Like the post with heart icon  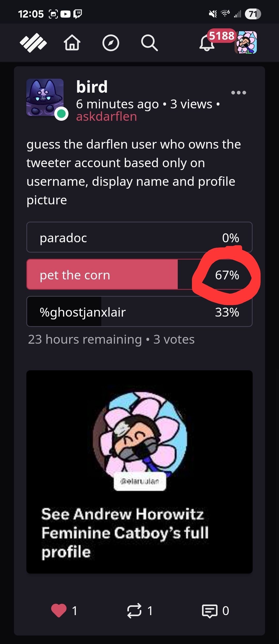tap(59, 611)
